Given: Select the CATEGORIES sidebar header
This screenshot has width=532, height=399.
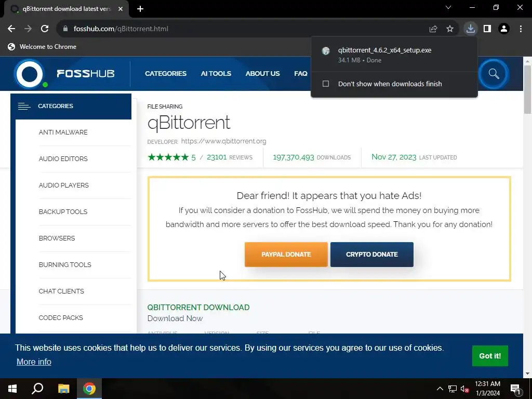Looking at the screenshot, I should [71, 106].
